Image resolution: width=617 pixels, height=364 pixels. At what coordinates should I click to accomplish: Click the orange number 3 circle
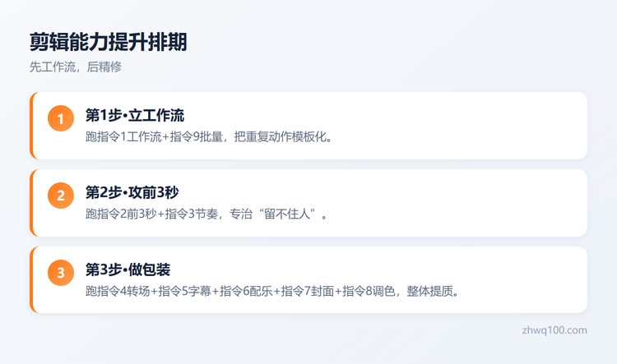pyautogui.click(x=61, y=273)
